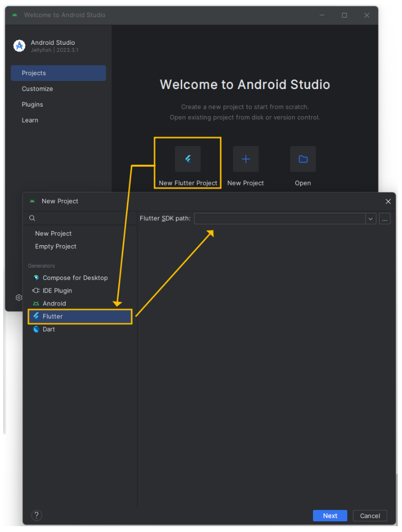This screenshot has height=532, width=402.
Task: Click the Open folder icon
Action: tap(303, 159)
